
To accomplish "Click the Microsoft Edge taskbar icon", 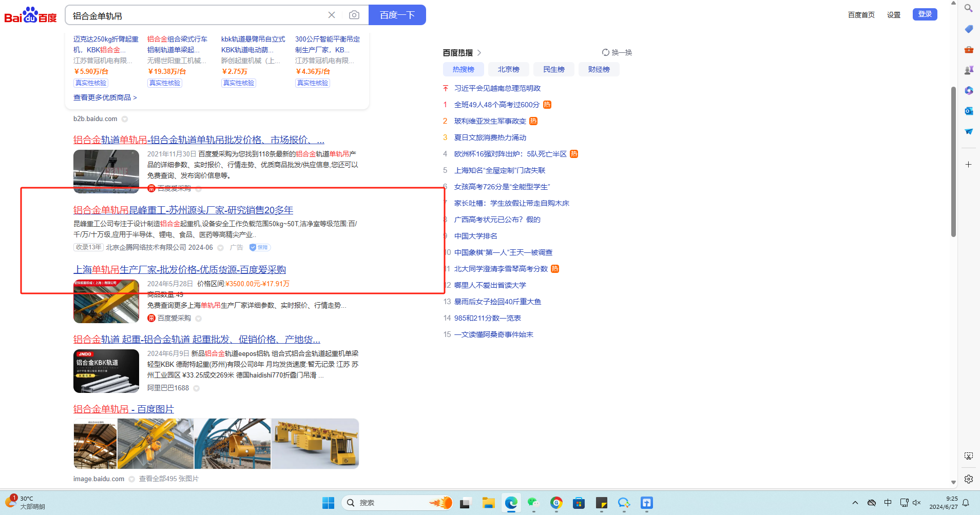I will [x=511, y=503].
